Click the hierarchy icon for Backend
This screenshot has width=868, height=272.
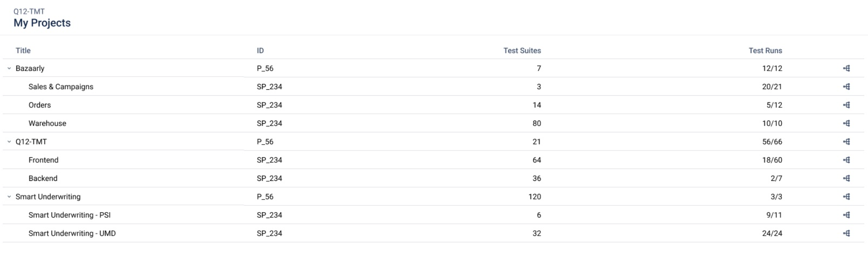(846, 179)
